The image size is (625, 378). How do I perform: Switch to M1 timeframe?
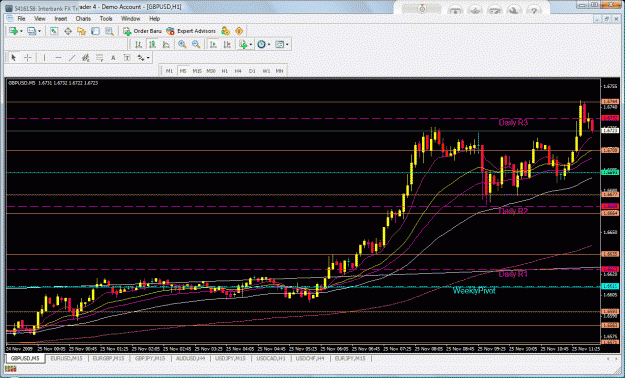point(169,71)
